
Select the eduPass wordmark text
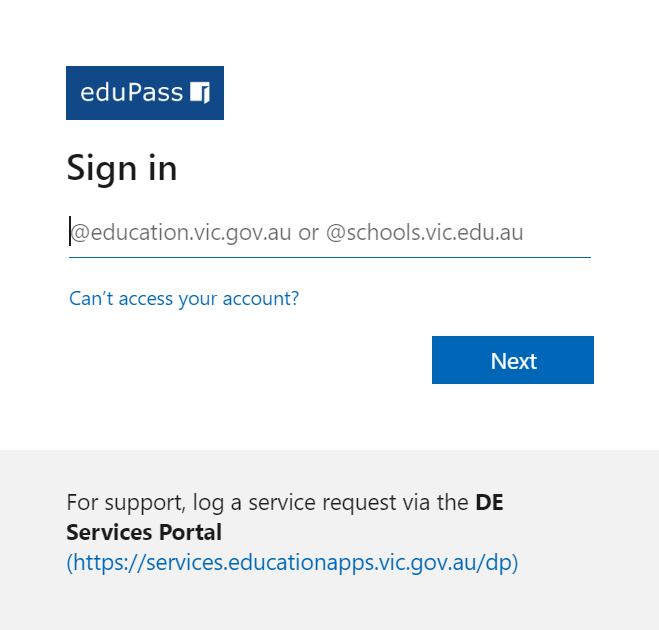point(132,92)
